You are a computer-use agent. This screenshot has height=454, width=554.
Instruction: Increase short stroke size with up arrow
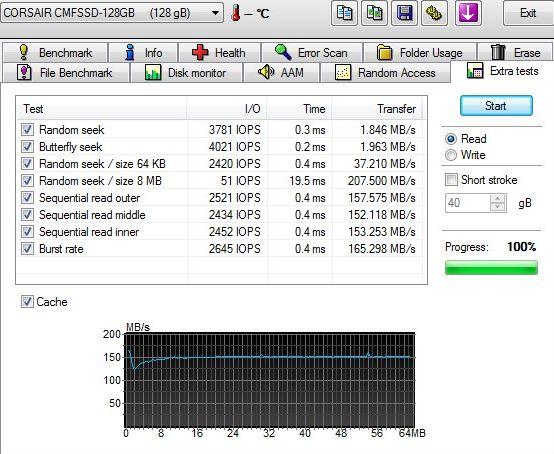point(498,199)
